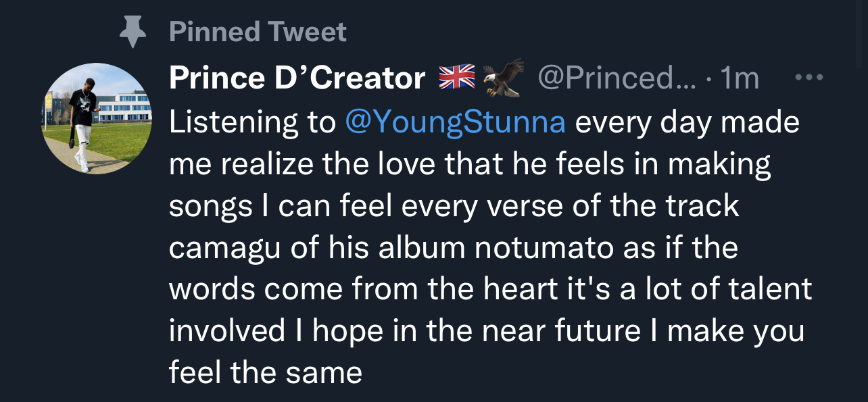Click the UK flag emoji after the name
The width and height of the screenshot is (868, 402).
[458, 78]
